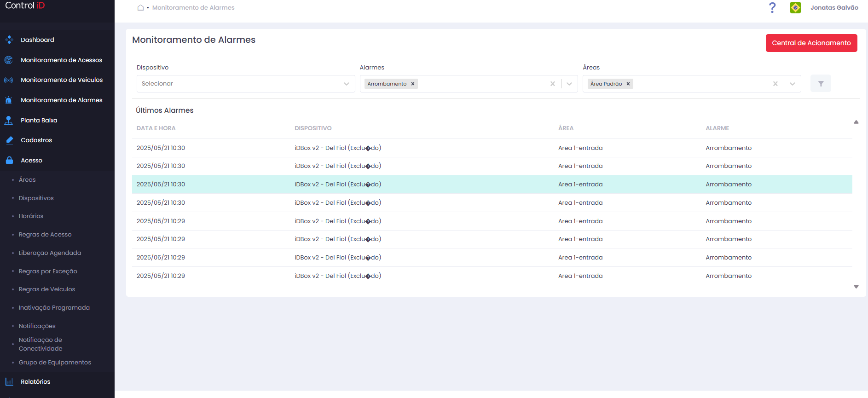Viewport: 868px width, 398px height.
Task: Open Regras de Acesso submenu link
Action: point(45,235)
